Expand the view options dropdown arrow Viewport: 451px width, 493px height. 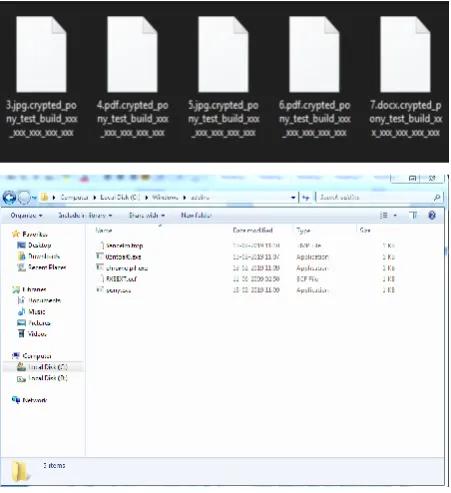(395, 215)
